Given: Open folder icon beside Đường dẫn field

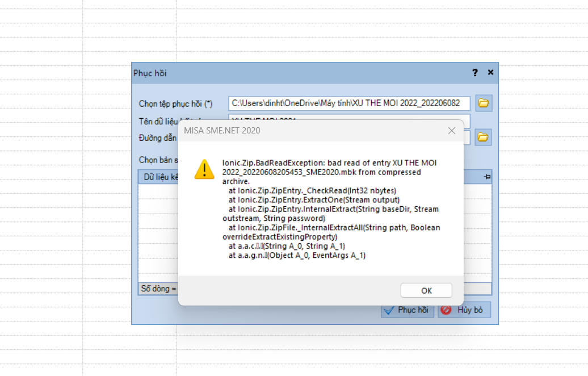Looking at the screenshot, I should coord(483,137).
